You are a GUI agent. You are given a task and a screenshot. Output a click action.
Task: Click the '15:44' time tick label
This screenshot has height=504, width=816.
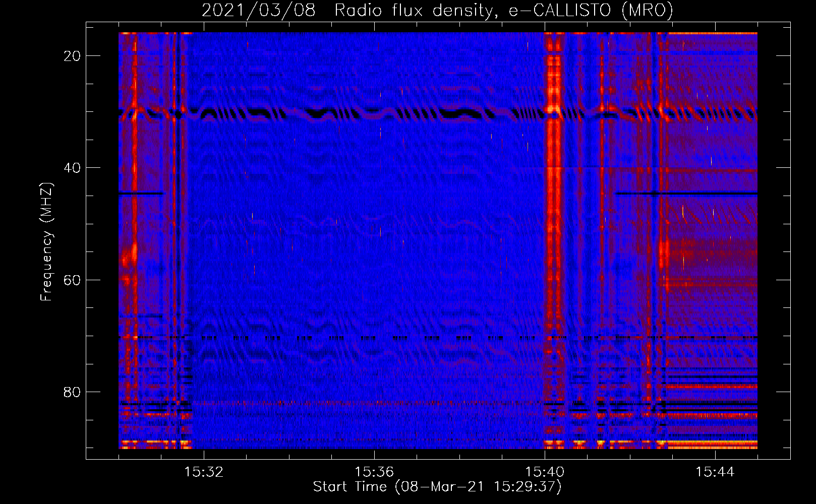pyautogui.click(x=715, y=472)
